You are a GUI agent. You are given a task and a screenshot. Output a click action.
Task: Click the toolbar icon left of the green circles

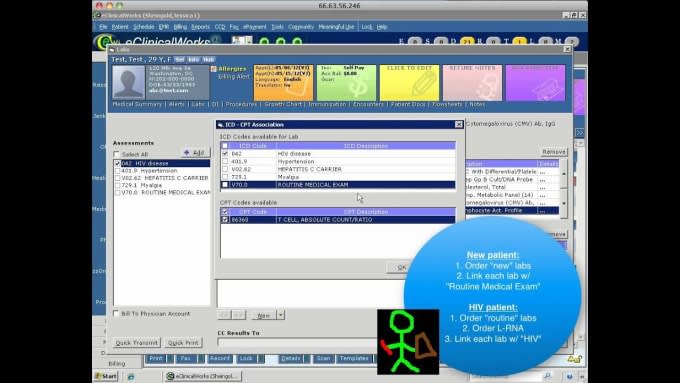click(242, 41)
